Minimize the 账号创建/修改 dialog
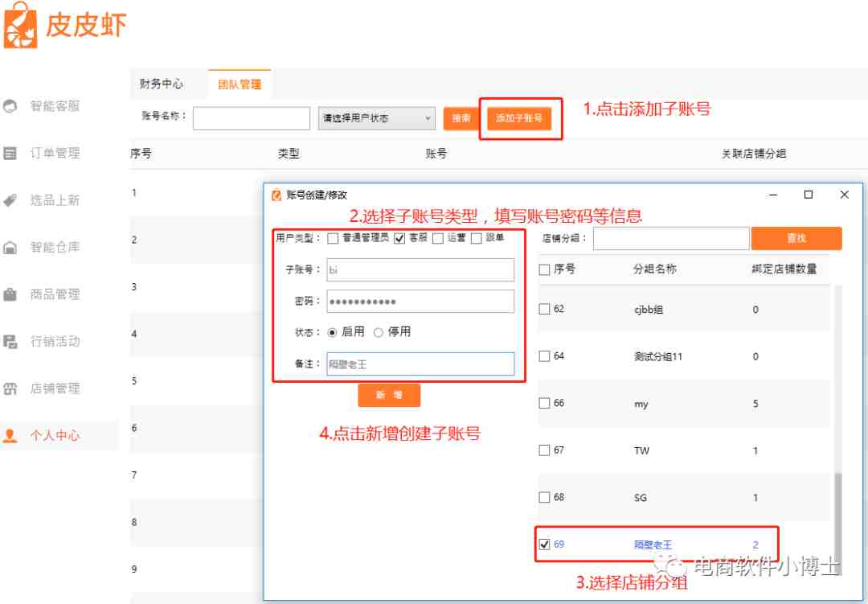Image resolution: width=868 pixels, height=604 pixels. [773, 195]
